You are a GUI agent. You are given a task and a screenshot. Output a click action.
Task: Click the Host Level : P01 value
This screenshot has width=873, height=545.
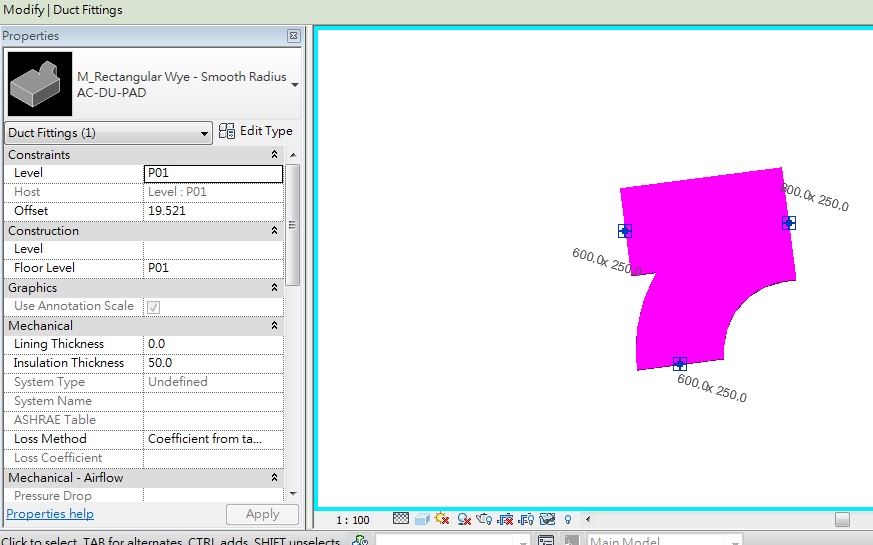pos(213,192)
